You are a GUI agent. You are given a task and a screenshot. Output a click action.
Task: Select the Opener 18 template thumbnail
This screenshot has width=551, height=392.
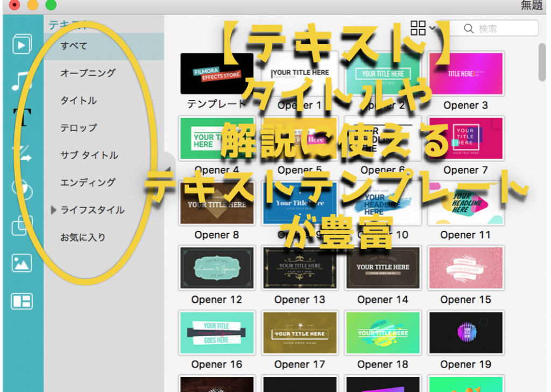(x=383, y=333)
